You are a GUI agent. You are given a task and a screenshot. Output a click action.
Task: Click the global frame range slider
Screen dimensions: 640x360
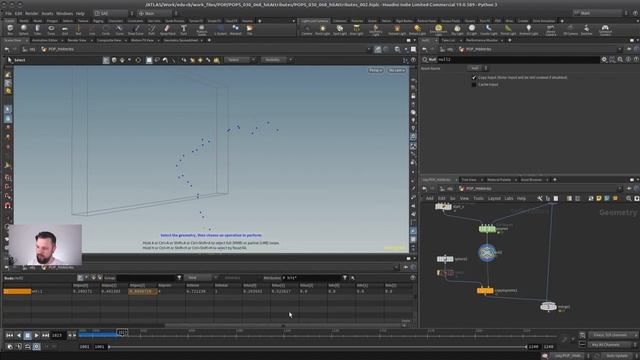pos(317,347)
